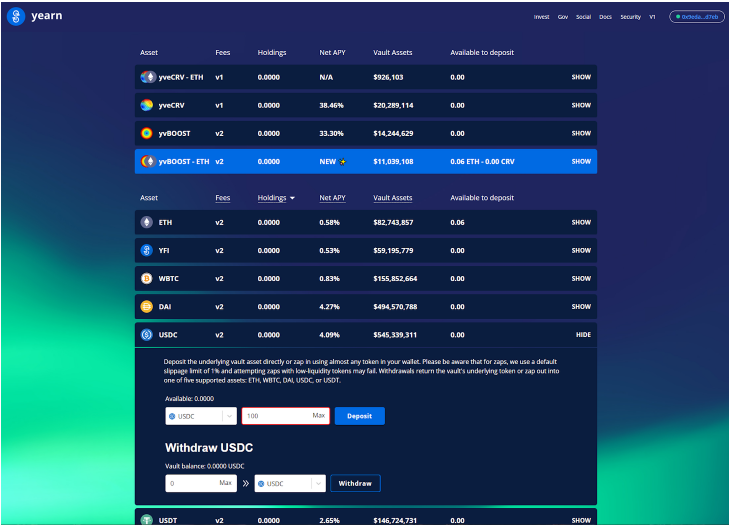The image size is (731, 526).
Task: Show the DAI vault details
Action: click(x=581, y=306)
